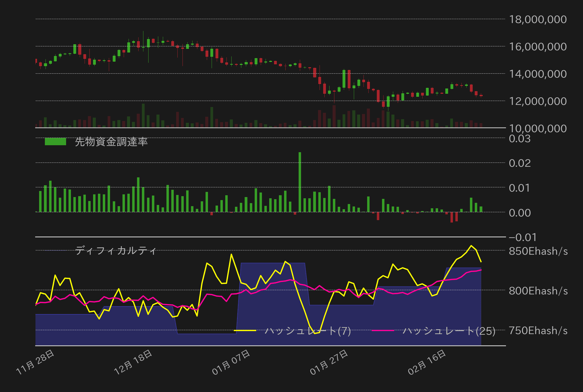The width and height of the screenshot is (583, 392).
Task: Click the 02月 16日 date axis label
Action: coord(427,362)
